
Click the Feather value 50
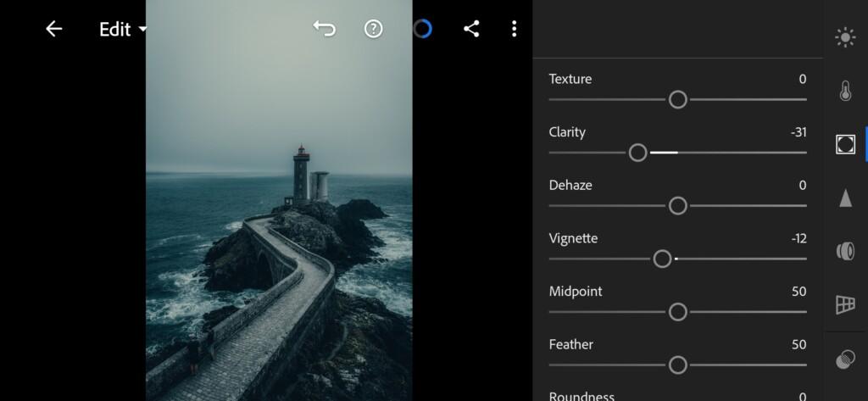[798, 345]
